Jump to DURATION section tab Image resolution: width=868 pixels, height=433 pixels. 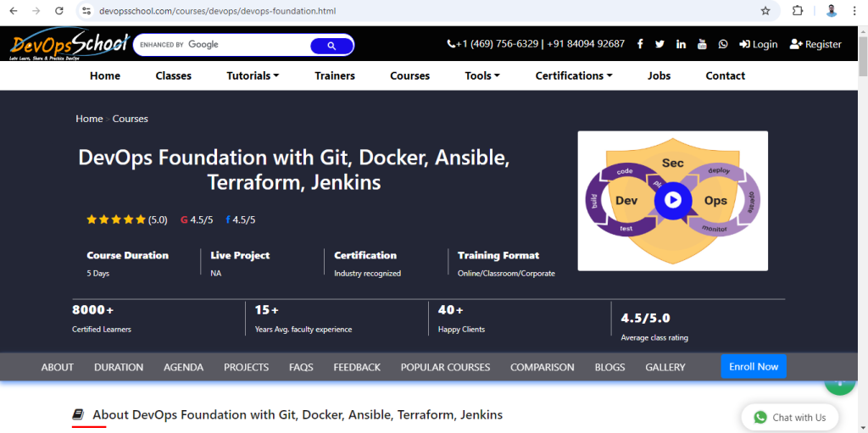tap(119, 367)
